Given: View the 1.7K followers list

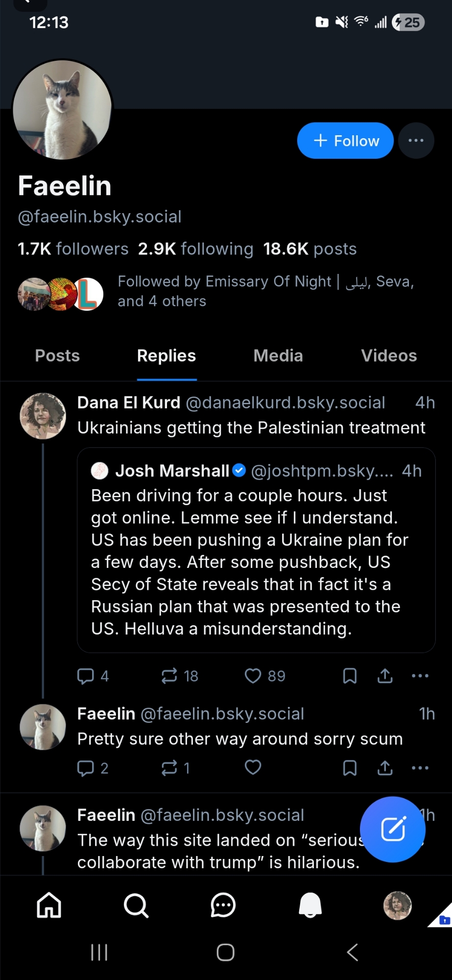Looking at the screenshot, I should (73, 249).
